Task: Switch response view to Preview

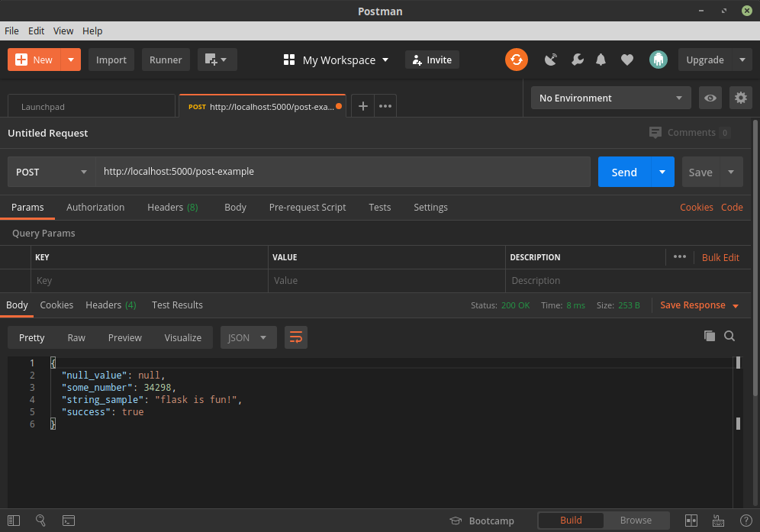Action: point(124,337)
